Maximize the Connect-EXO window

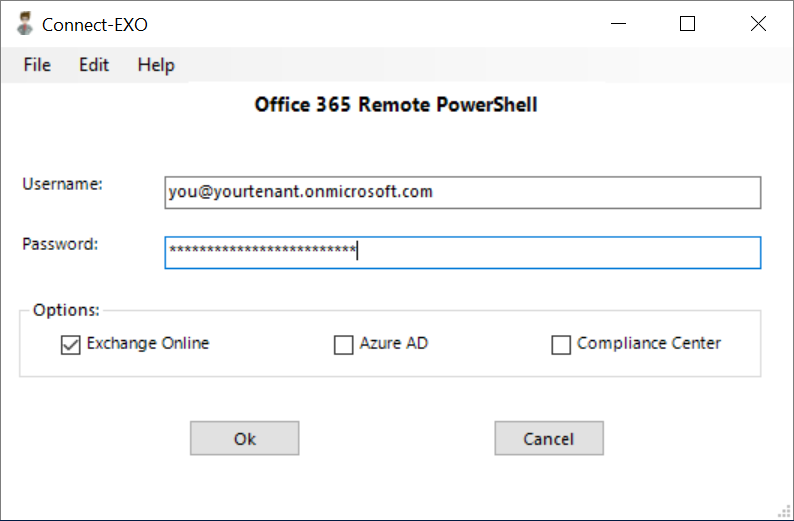[687, 24]
